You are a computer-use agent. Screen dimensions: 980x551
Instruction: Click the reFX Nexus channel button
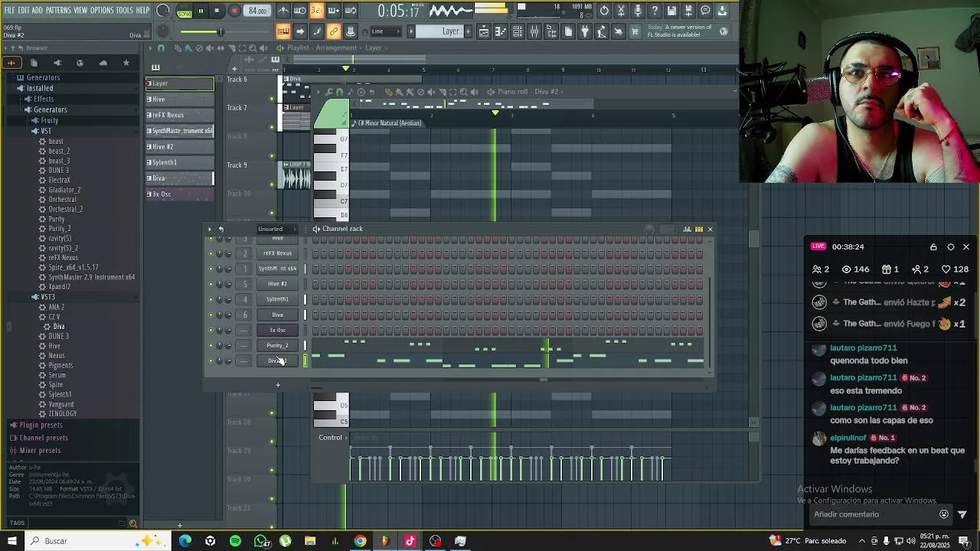277,253
